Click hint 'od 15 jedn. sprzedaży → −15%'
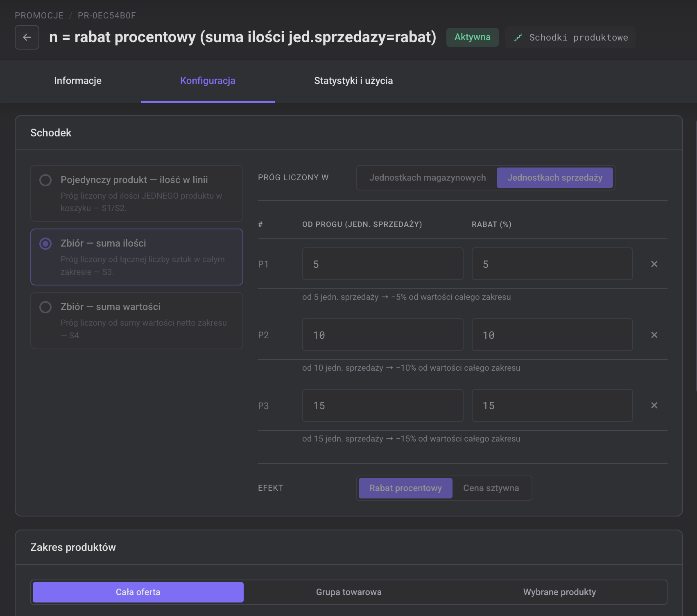 [x=411, y=439]
